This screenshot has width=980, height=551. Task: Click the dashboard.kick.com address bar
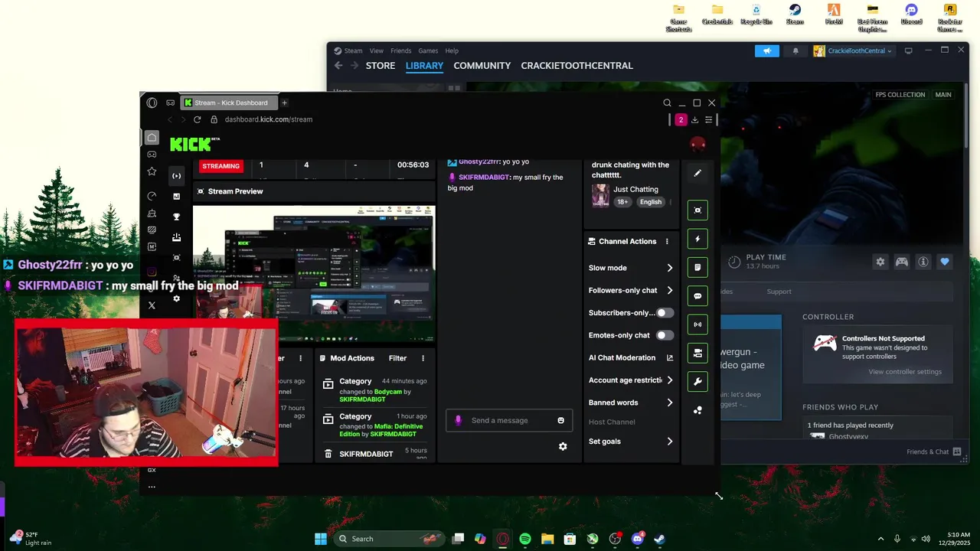pos(269,119)
